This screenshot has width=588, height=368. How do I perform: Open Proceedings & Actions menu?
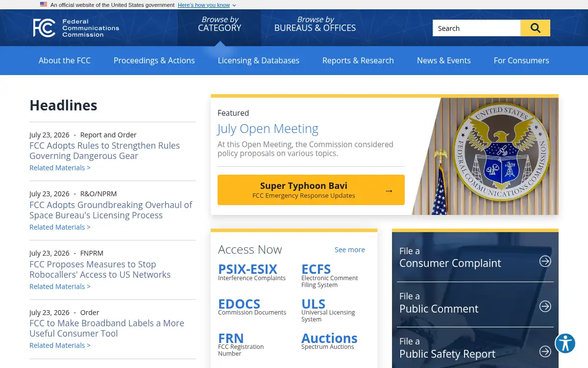[154, 60]
